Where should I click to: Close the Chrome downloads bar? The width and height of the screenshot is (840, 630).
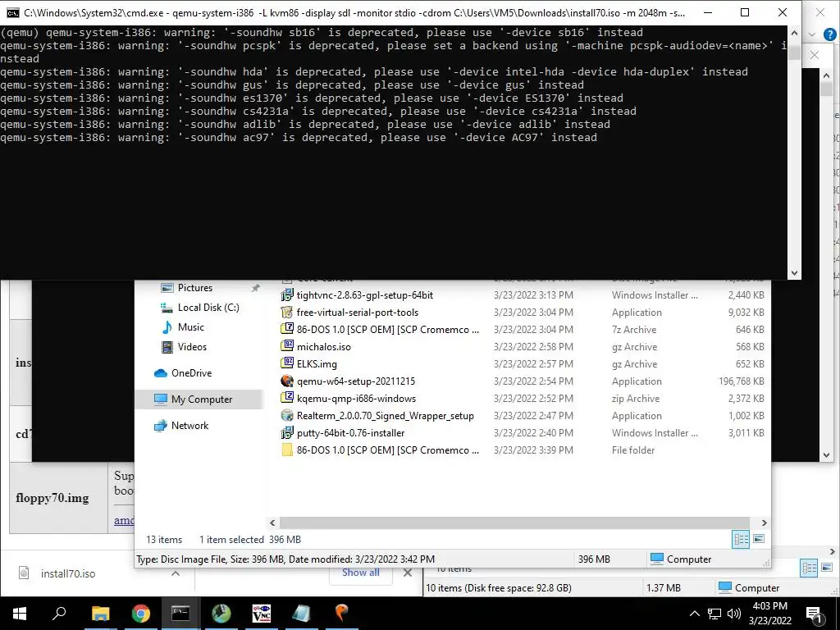[408, 573]
